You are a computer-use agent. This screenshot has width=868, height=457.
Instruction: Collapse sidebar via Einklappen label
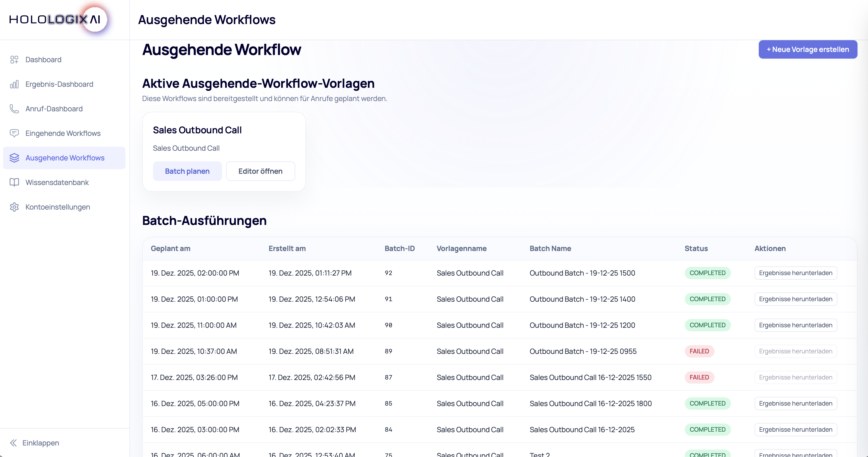[40, 443]
